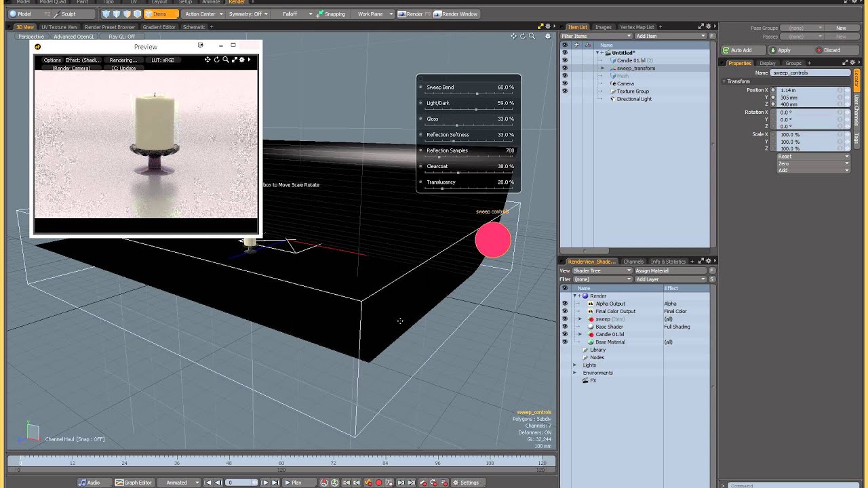
Task: Click New beside Pass Groups
Action: [841, 28]
